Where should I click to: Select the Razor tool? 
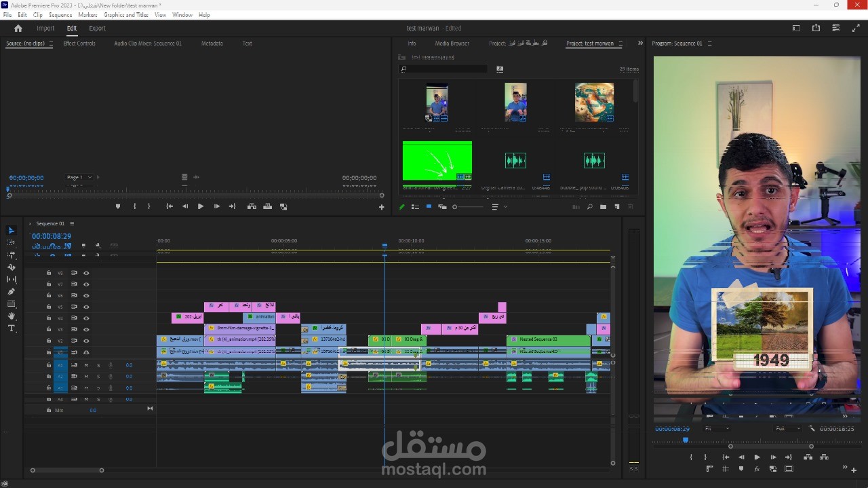(x=11, y=267)
